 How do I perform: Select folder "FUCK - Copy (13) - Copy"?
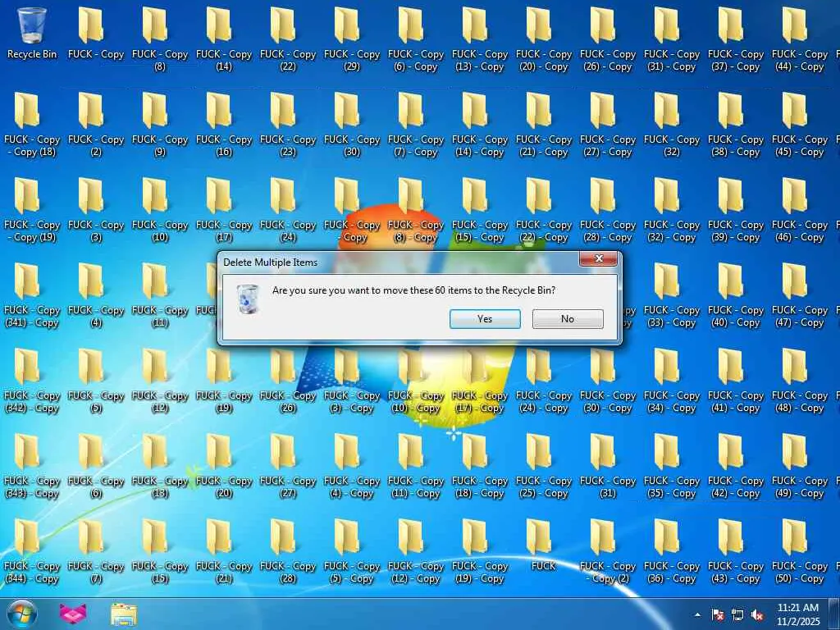[479, 39]
